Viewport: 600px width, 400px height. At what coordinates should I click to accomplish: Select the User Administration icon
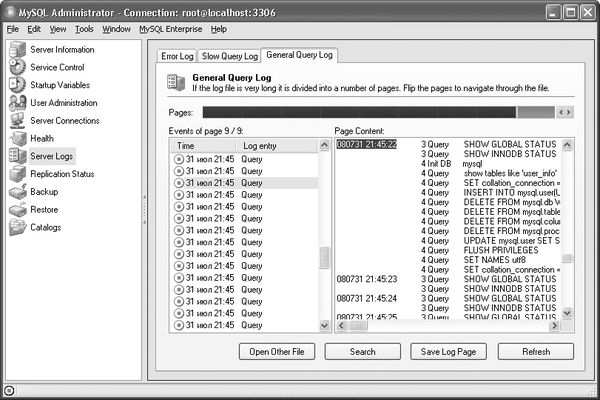(x=18, y=103)
